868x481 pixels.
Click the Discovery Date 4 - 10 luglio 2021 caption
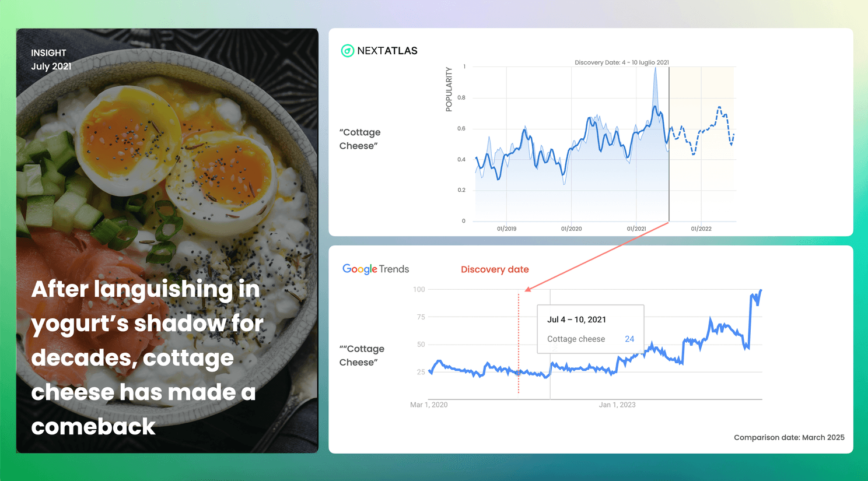[622, 62]
